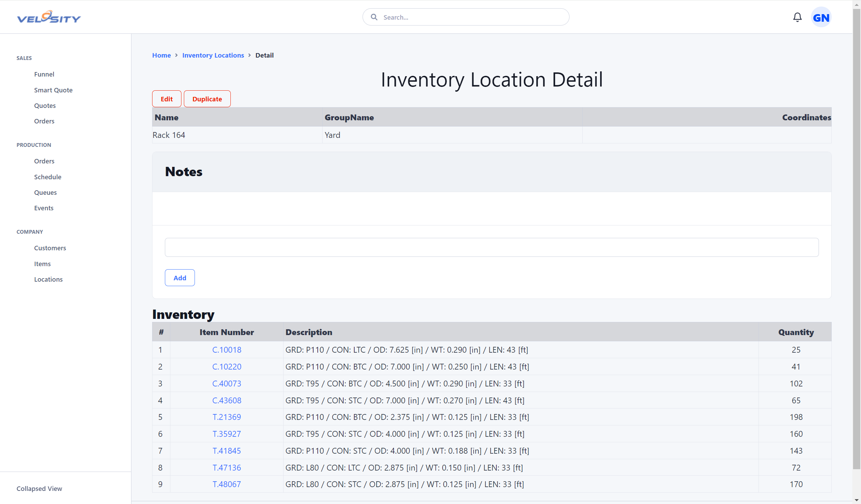Open item C.40073
The width and height of the screenshot is (861, 504).
pos(227,384)
